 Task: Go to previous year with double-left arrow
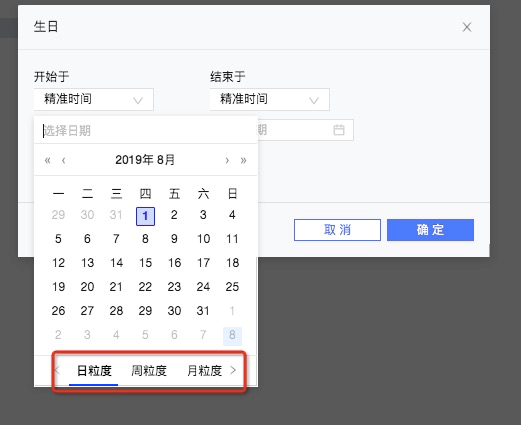coord(48,160)
